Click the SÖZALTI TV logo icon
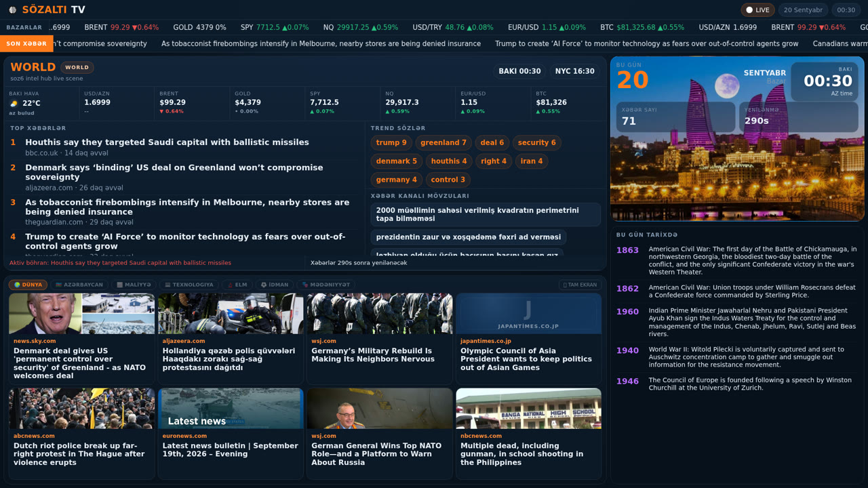The height and width of the screenshot is (488, 868). 12,10
